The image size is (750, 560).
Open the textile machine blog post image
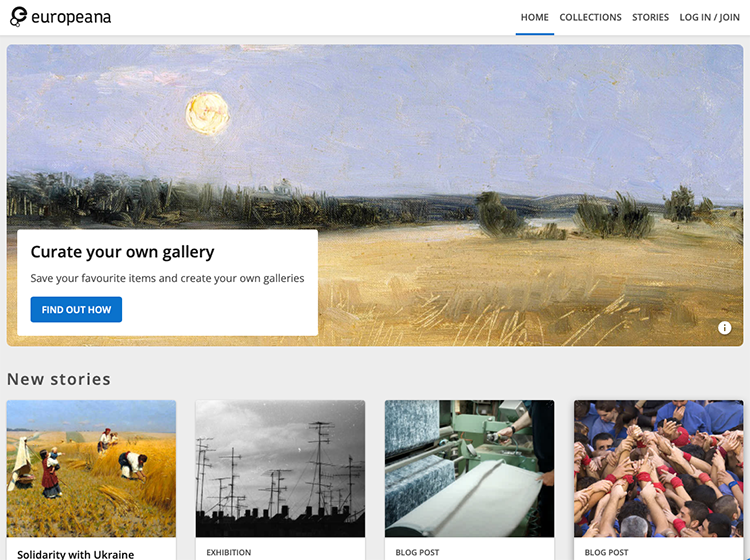[469, 469]
